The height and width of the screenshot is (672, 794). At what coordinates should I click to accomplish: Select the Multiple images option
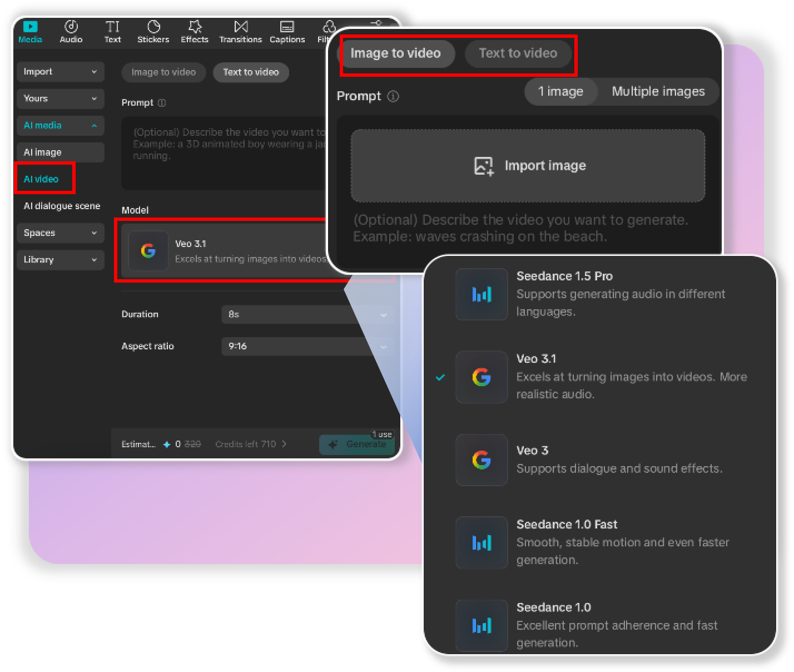click(x=658, y=91)
